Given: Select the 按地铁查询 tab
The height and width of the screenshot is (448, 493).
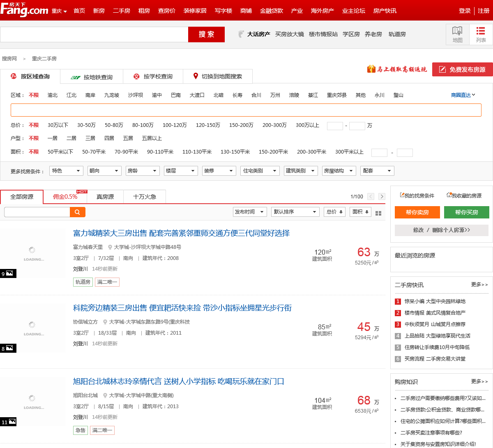Looking at the screenshot, I should [x=92, y=77].
